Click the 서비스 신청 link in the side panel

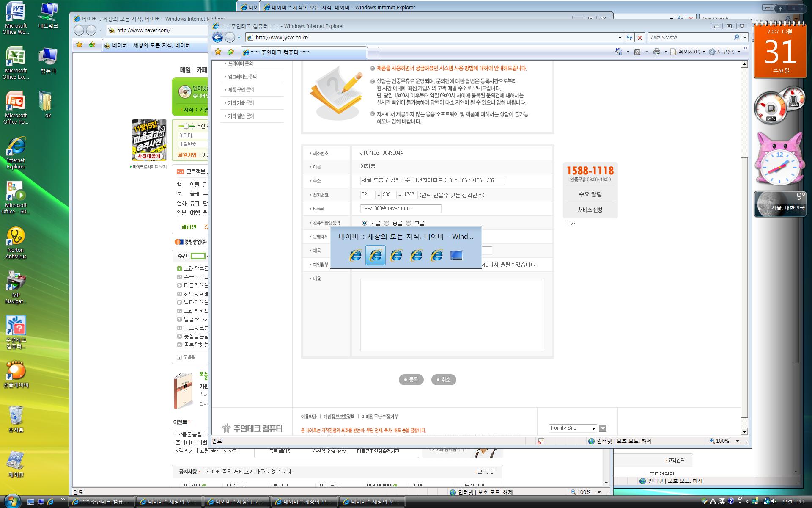pyautogui.click(x=590, y=210)
